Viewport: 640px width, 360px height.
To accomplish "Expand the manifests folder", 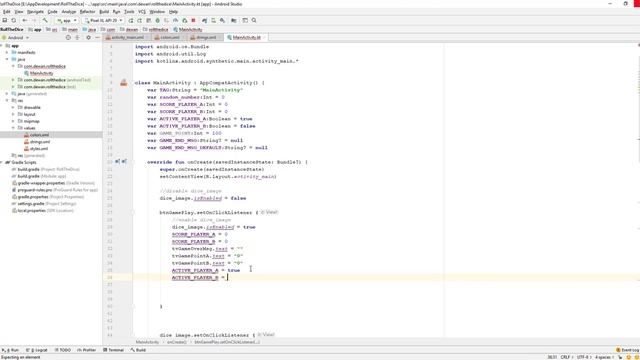I will point(7,53).
